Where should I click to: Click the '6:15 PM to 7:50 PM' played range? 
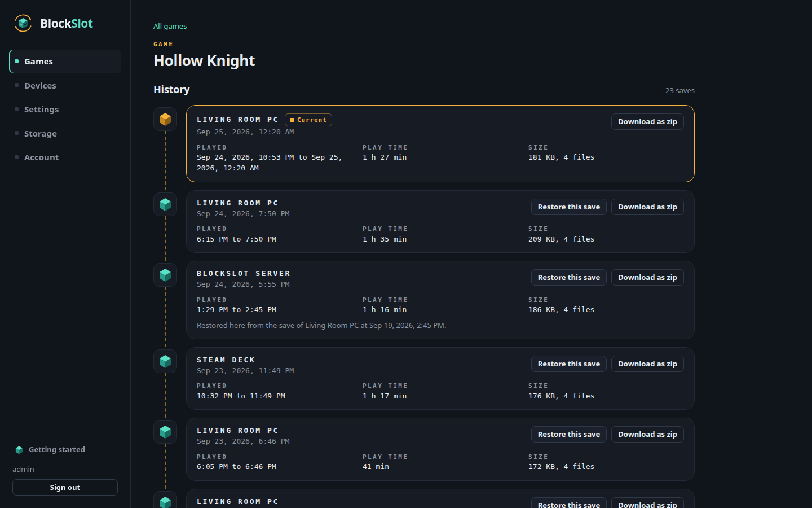(x=236, y=239)
